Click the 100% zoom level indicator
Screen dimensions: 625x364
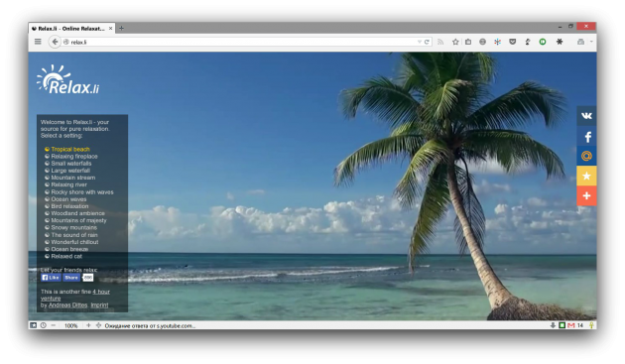click(x=71, y=325)
